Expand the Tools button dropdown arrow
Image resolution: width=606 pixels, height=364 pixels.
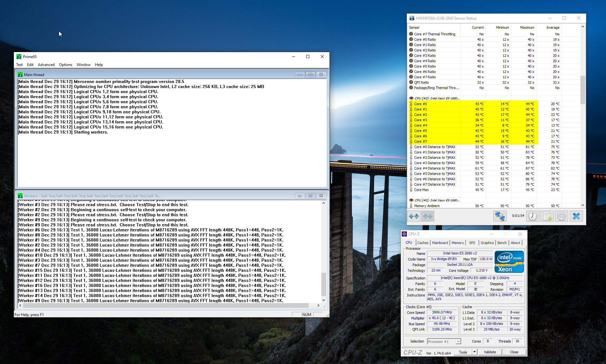(x=474, y=352)
